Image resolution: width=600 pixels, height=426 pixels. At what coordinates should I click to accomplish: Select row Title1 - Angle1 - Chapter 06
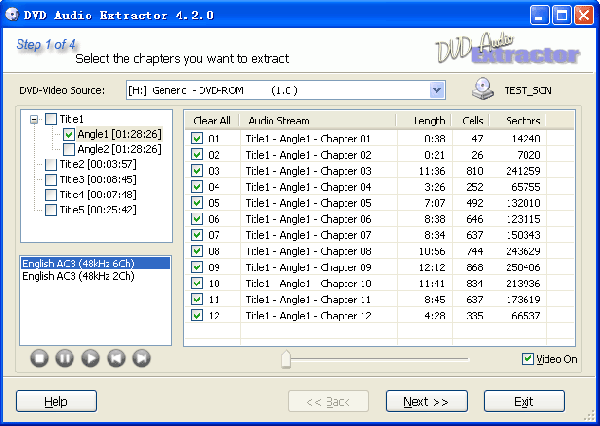tap(380, 219)
